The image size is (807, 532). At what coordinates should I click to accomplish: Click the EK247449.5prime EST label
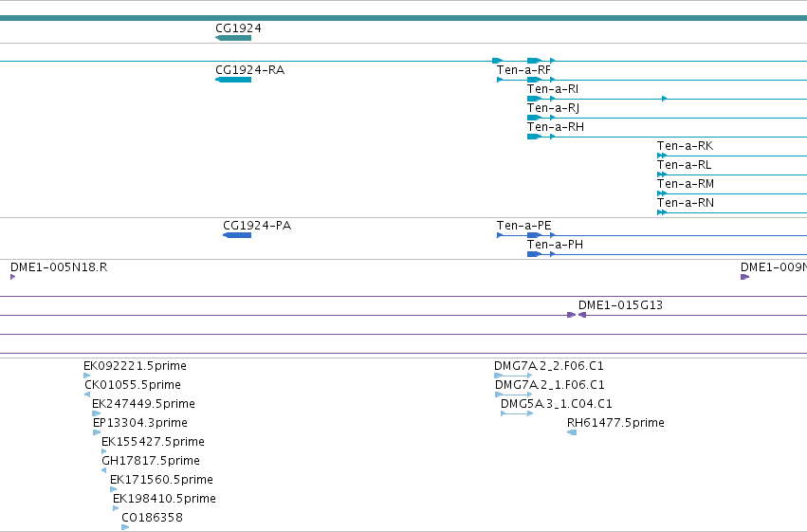143,404
